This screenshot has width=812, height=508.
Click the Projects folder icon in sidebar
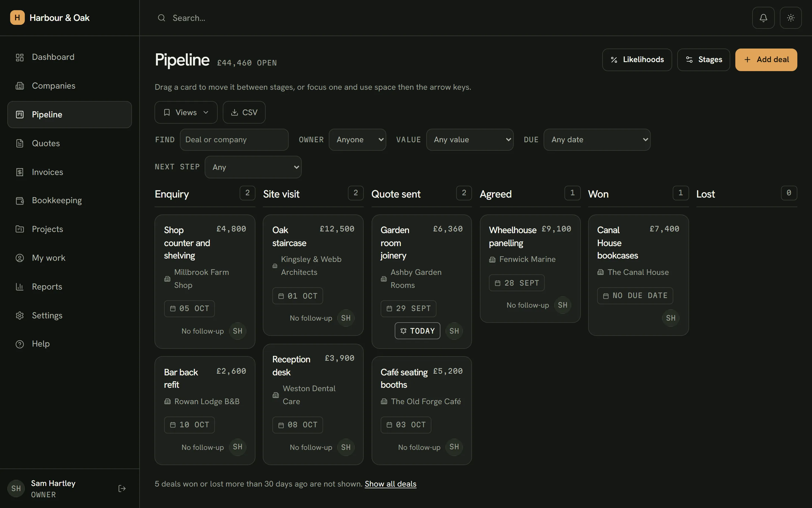click(20, 229)
